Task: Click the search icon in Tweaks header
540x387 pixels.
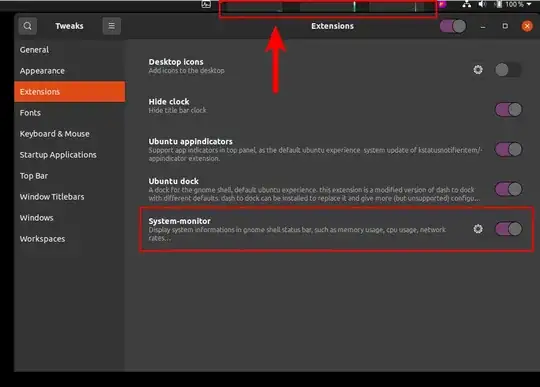Action: tap(28, 26)
